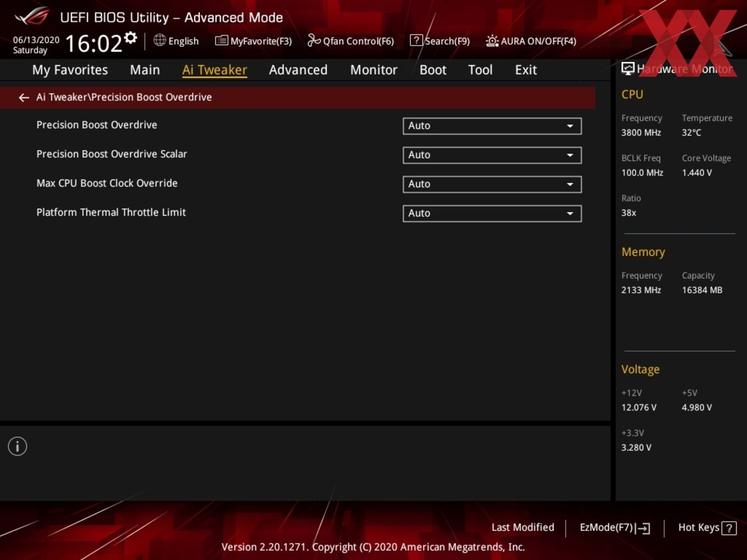Click the date 06/13/2020
The width and height of the screenshot is (747, 560).
click(x=36, y=40)
